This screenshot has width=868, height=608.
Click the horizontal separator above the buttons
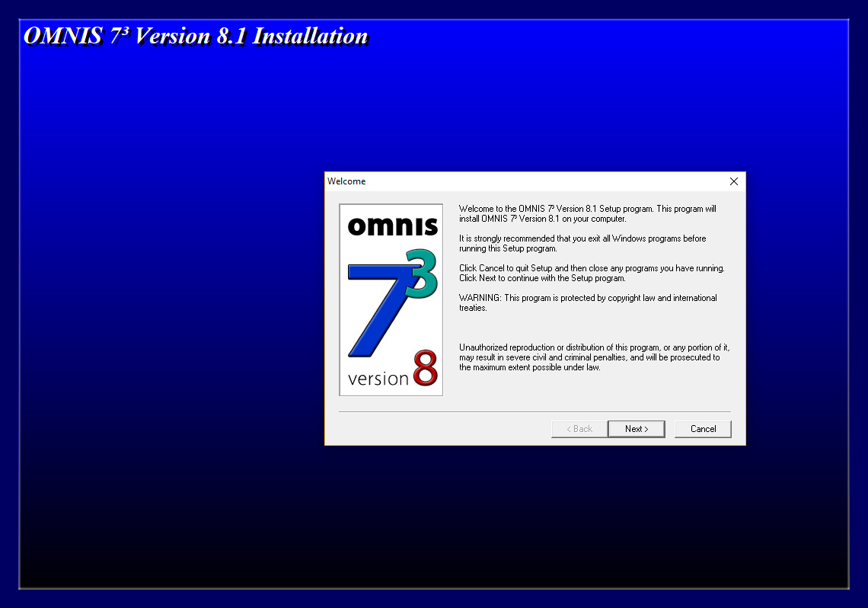point(533,412)
